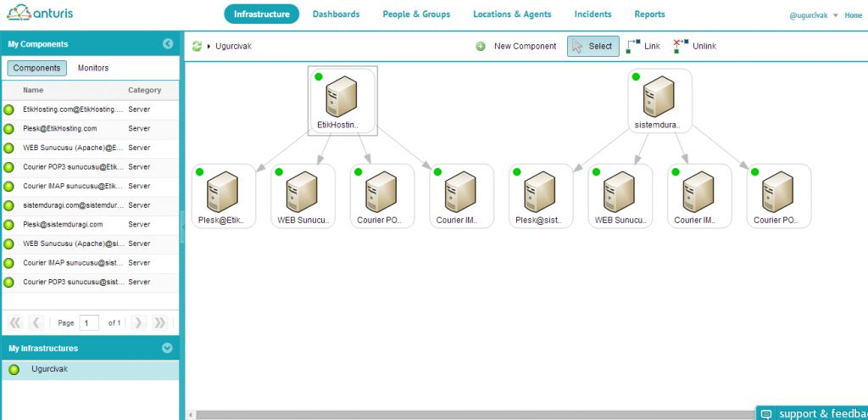Go to last page of components
This screenshot has height=420, width=868.
[x=159, y=322]
